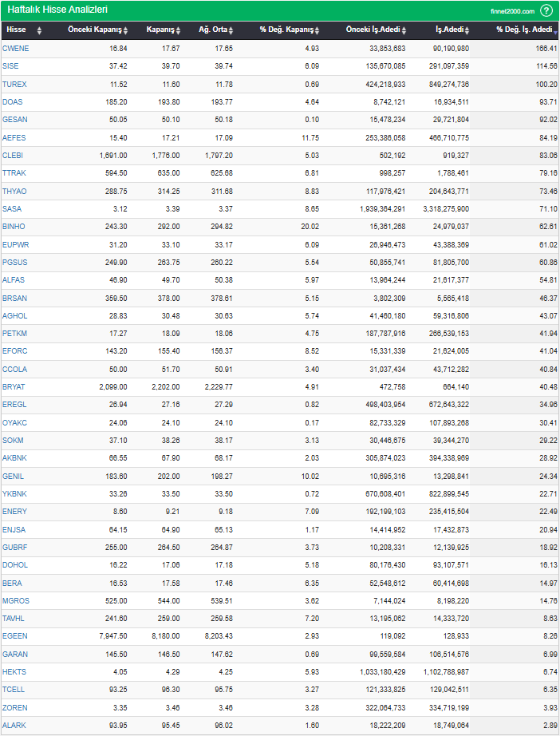Open the CWENE stock link
The image size is (560, 736).
[x=16, y=48]
